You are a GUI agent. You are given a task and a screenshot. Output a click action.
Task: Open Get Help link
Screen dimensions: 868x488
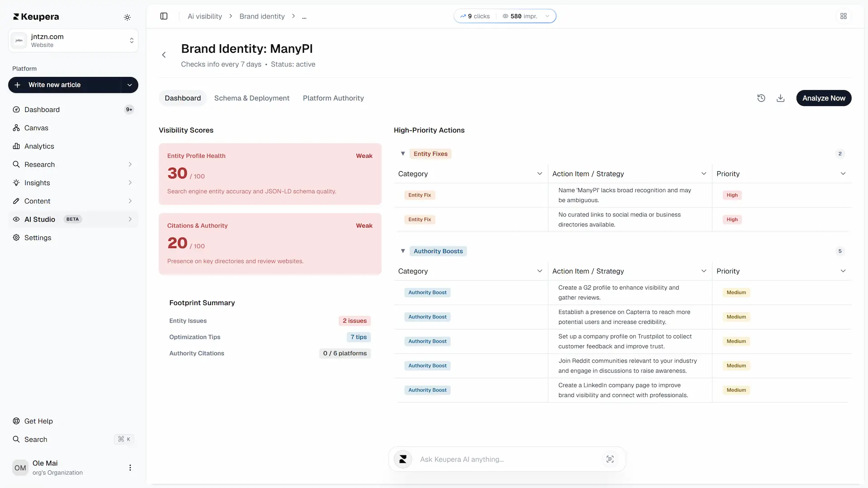pyautogui.click(x=73, y=421)
